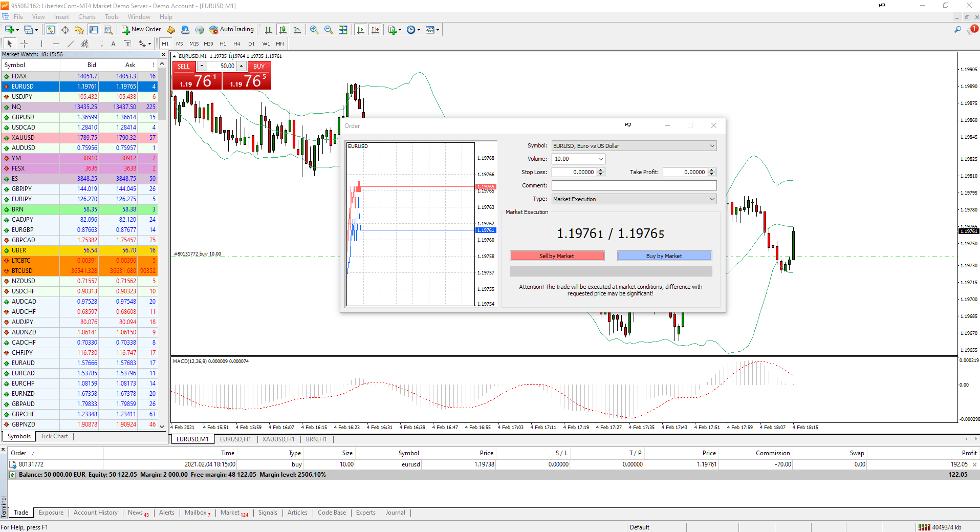Image resolution: width=980 pixels, height=532 pixels.
Task: Select the Fibonacci retracement drawing tool
Action: pyautogui.click(x=99, y=44)
